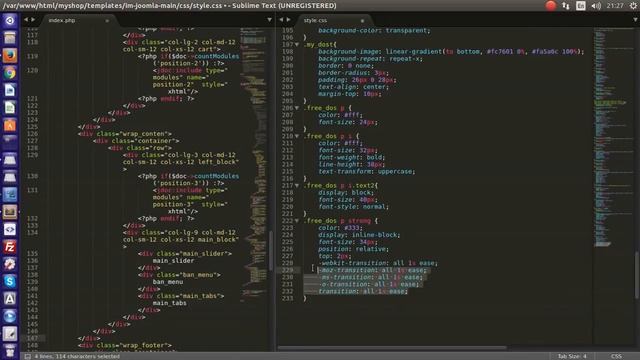Click the style.css horizontal scrollbar
640x360 pixels.
coord(392,348)
